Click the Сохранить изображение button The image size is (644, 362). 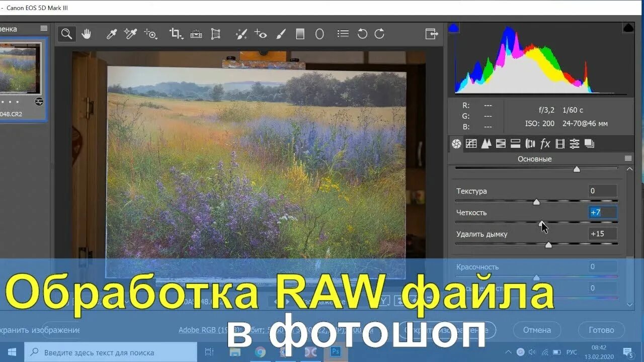(40, 330)
